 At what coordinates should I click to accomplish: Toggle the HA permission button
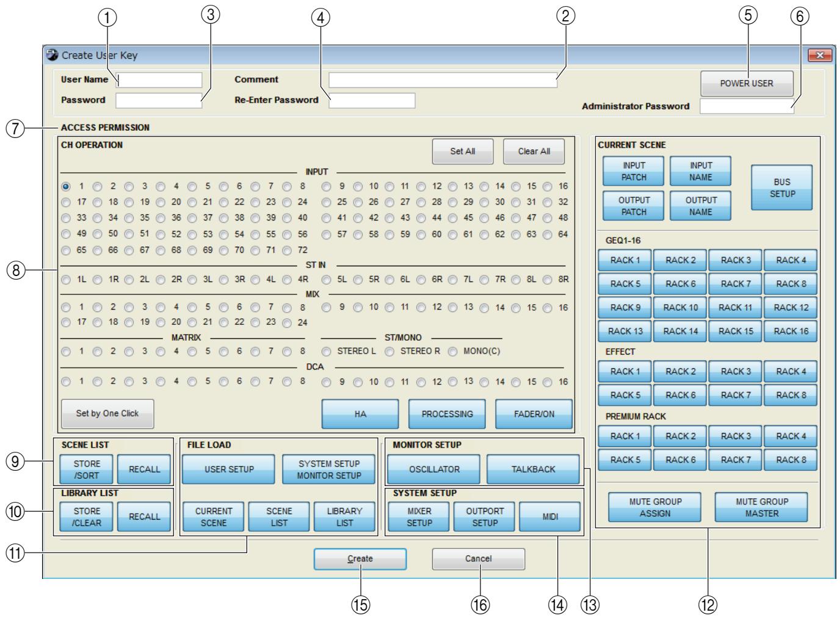pos(360,414)
